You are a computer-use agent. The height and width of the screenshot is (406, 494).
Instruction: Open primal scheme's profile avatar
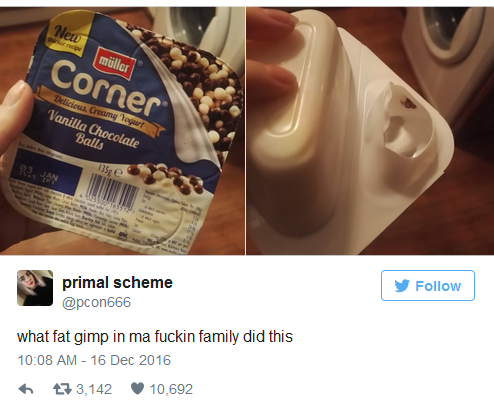35,288
